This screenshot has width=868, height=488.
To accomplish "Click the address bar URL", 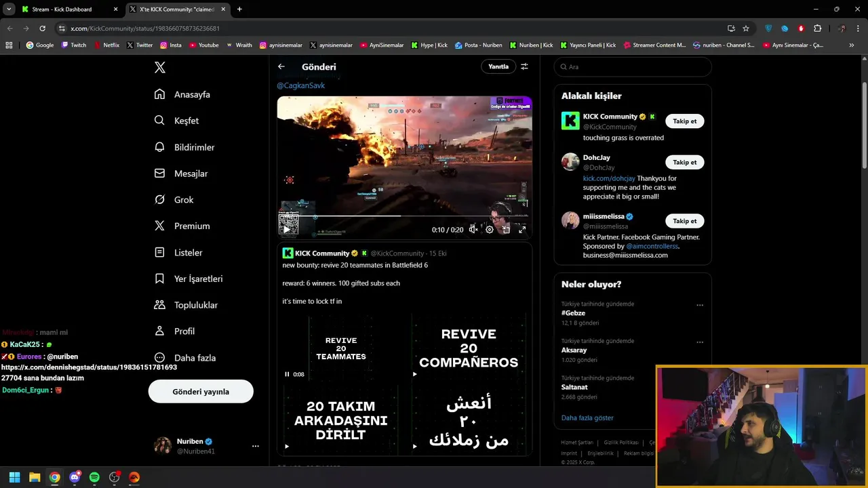I will point(145,28).
